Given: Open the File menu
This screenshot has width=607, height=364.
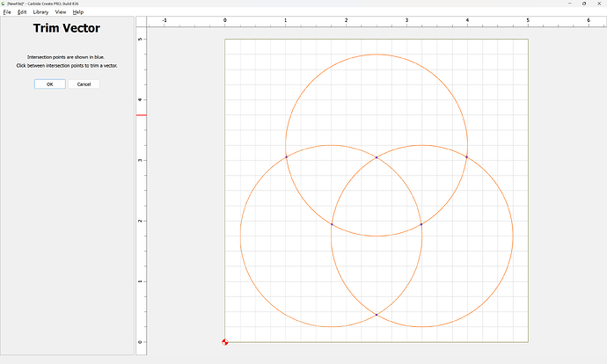Looking at the screenshot, I should point(7,12).
